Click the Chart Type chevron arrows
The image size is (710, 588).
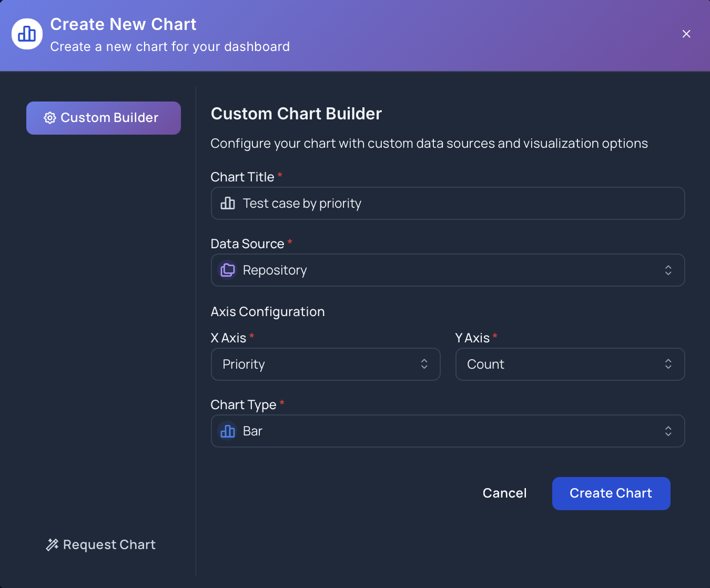point(668,431)
